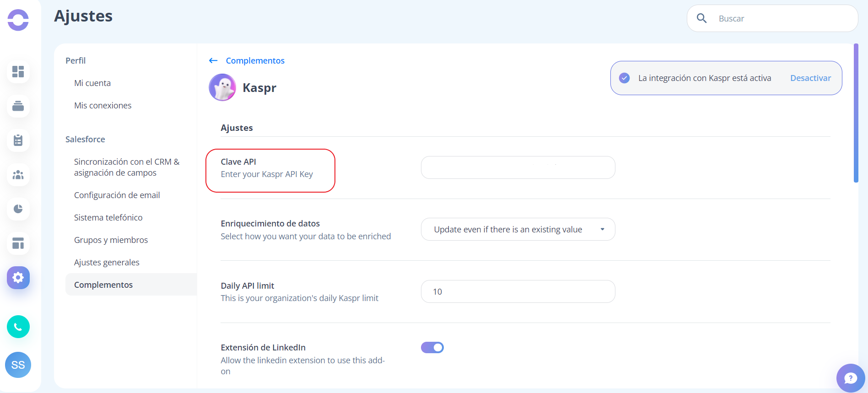This screenshot has height=393, width=868.
Task: Click 'Select how you want your data' text
Action: pos(306,237)
